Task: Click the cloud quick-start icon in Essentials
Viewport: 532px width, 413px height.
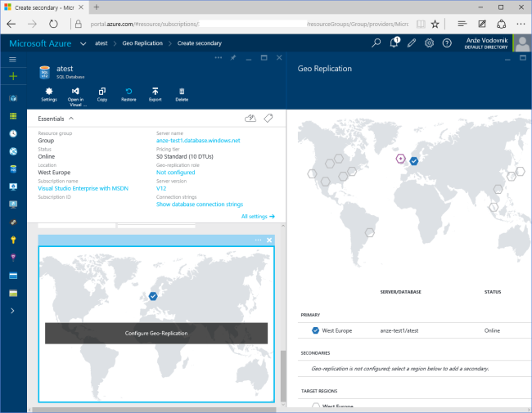Action: 250,118
